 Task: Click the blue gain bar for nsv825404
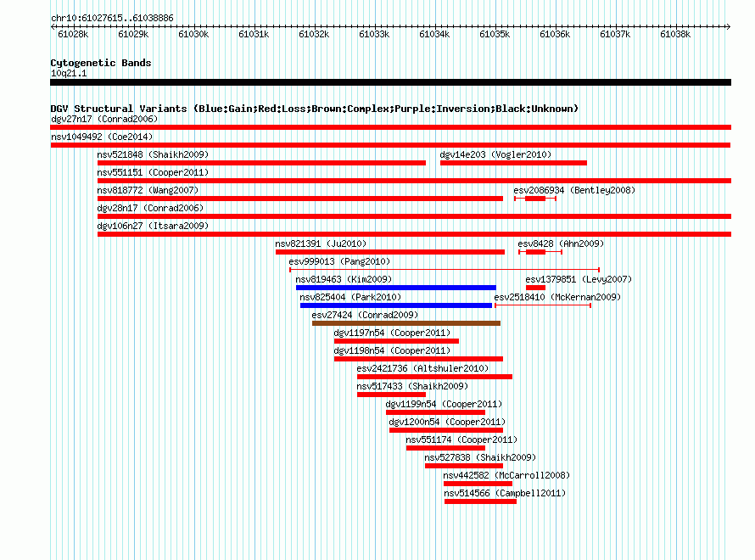(x=396, y=305)
